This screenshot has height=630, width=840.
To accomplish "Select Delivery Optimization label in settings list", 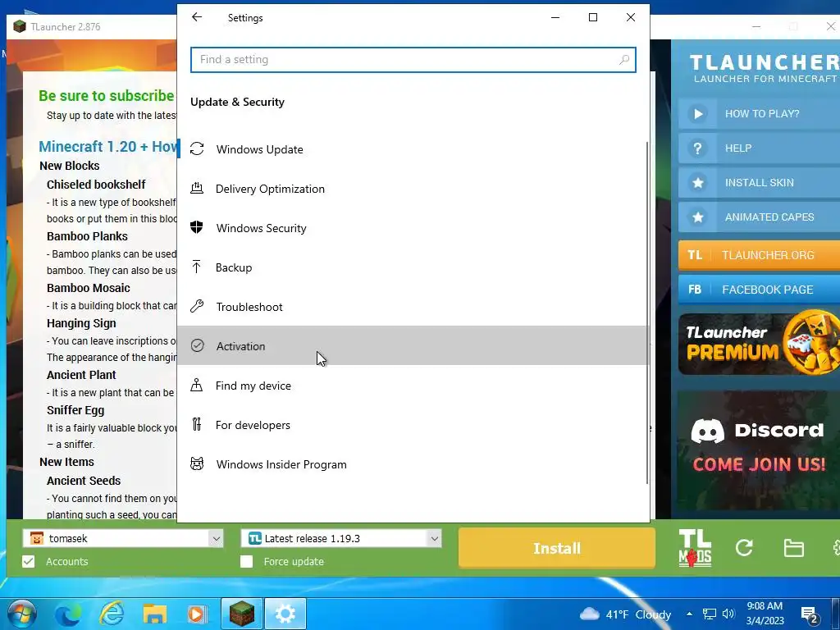I will (x=270, y=189).
